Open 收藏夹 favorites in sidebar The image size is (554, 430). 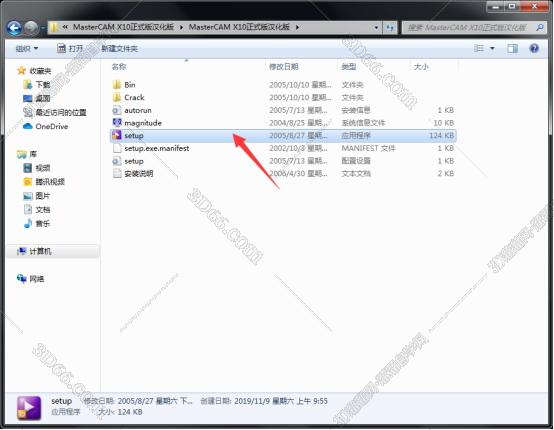point(34,71)
